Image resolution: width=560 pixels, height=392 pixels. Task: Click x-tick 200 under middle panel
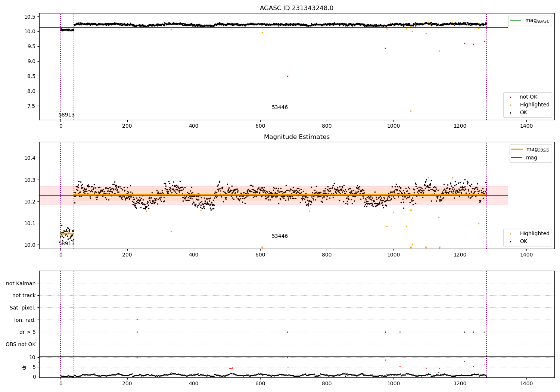coord(127,255)
